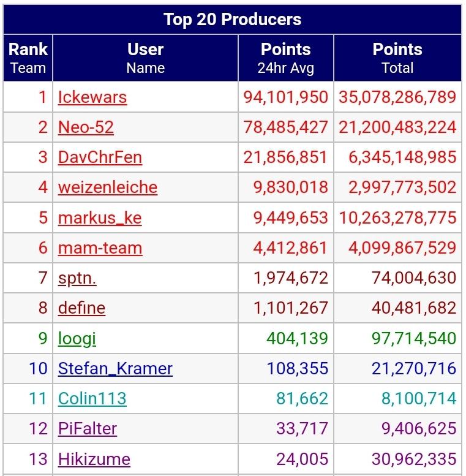Click the Rank Team column header
Screen dimensions: 466x476
(28, 58)
